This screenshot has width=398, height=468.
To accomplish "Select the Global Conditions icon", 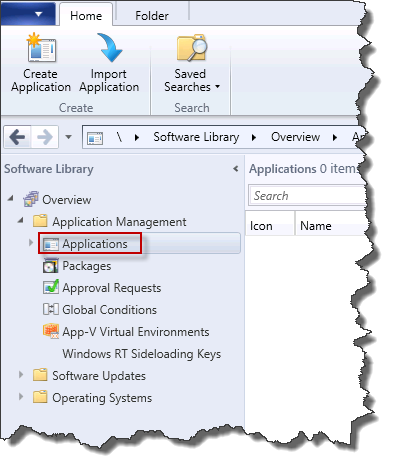I will 51,309.
